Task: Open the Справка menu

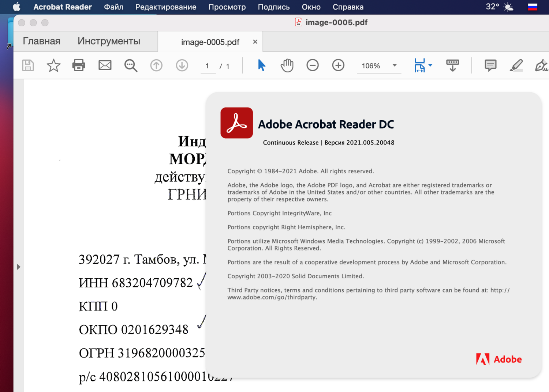Action: pyautogui.click(x=348, y=7)
